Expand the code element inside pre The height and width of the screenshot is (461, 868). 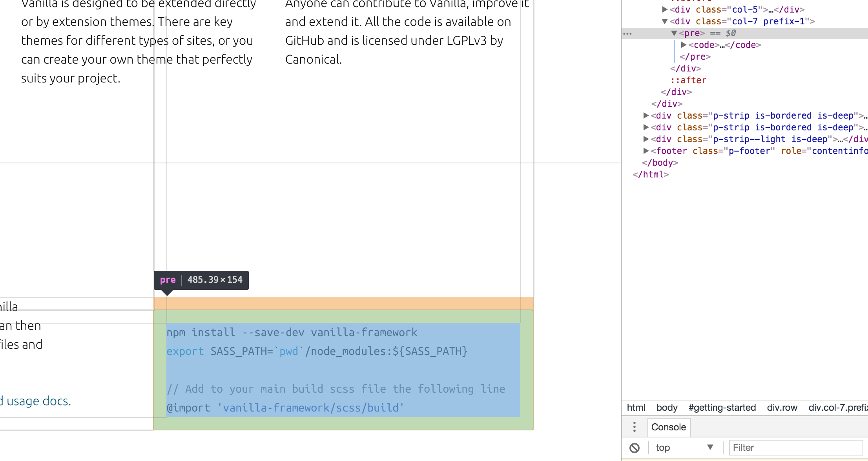point(683,45)
